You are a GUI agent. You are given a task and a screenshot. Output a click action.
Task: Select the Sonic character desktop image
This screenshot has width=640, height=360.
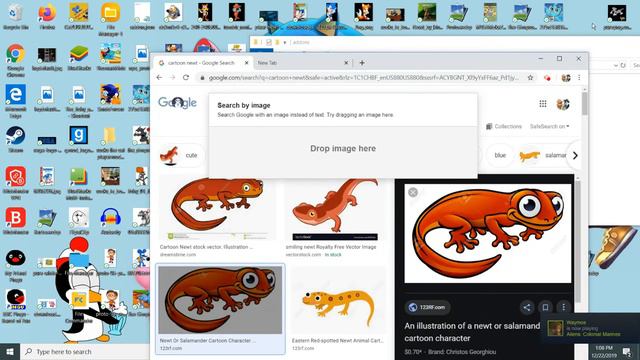111,98
